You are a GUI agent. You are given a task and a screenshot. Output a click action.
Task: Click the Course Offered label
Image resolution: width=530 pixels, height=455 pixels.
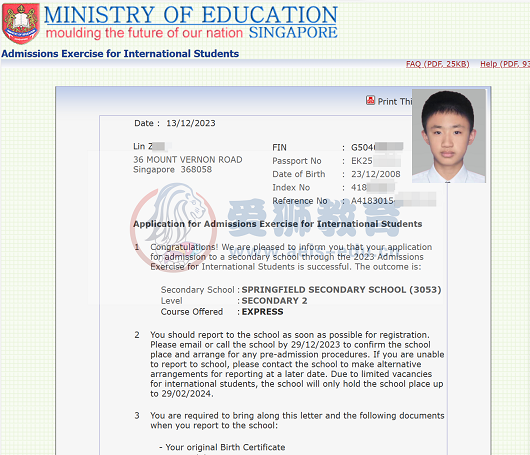click(192, 312)
